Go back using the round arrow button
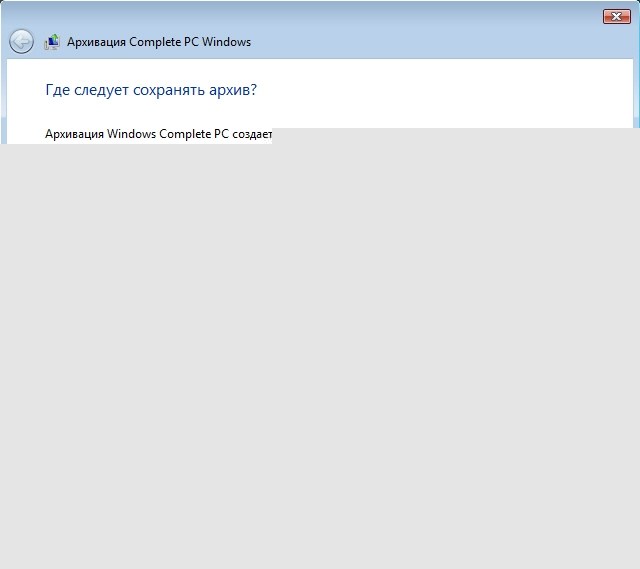The width and height of the screenshot is (640, 569). (x=21, y=42)
